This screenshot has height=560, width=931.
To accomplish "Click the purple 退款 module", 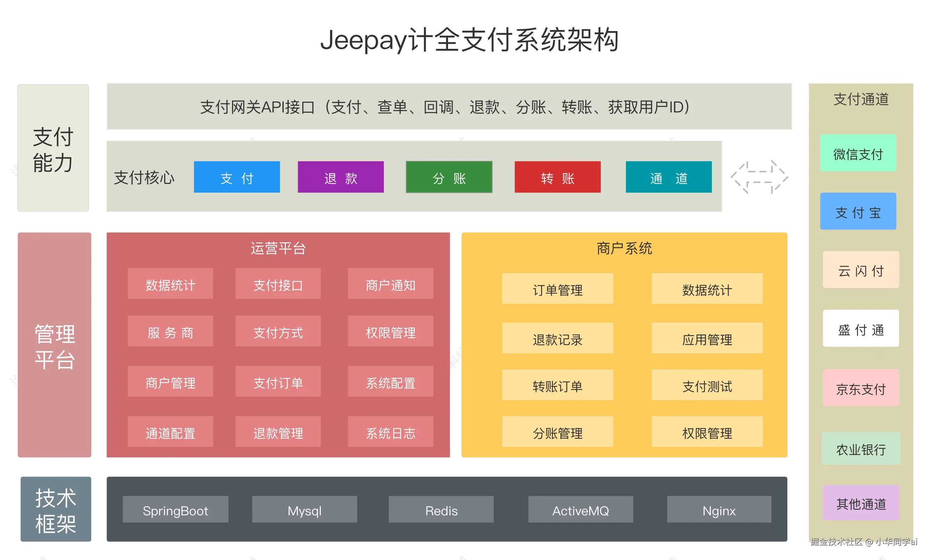I will [x=340, y=177].
